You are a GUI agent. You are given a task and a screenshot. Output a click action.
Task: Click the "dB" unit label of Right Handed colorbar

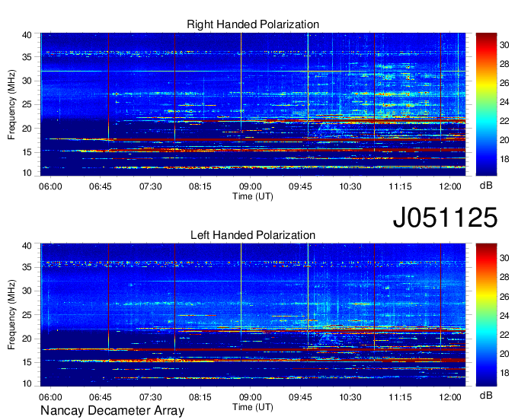pyautogui.click(x=486, y=186)
